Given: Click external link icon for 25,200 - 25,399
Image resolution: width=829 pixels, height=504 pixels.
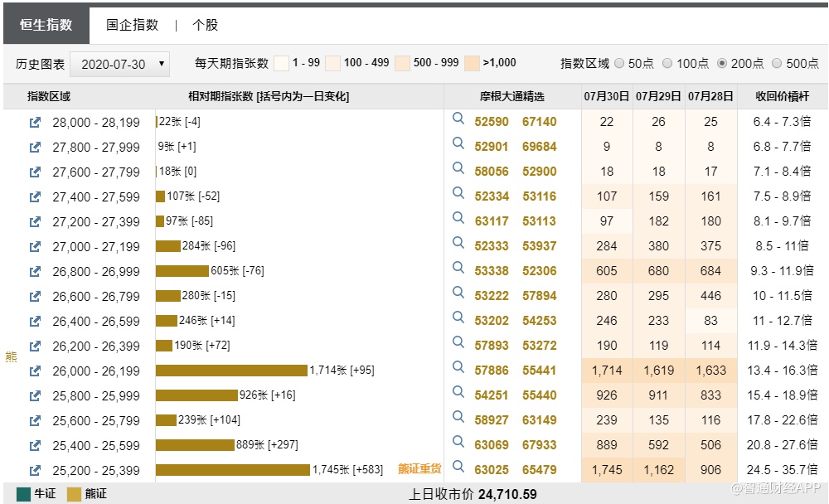Looking at the screenshot, I should coord(35,470).
